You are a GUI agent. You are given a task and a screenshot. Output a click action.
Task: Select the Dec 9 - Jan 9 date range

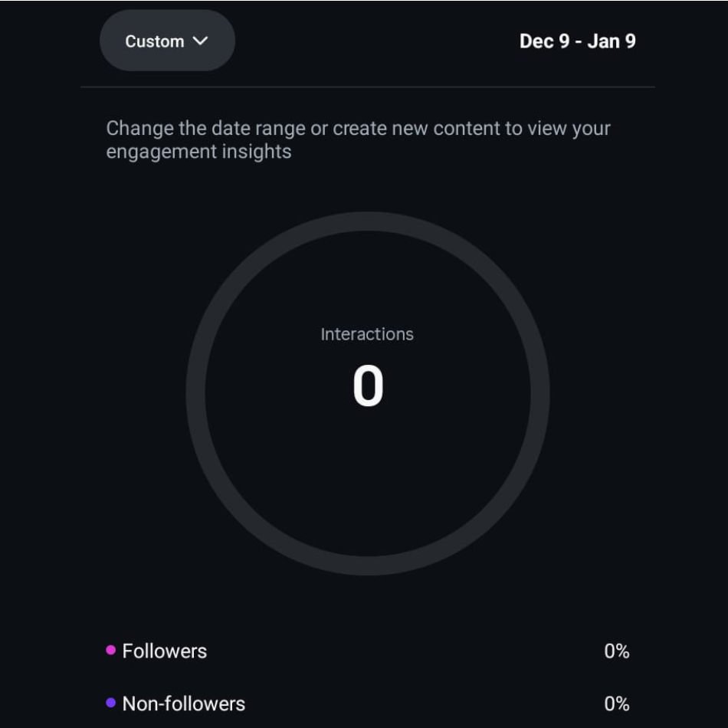point(577,41)
